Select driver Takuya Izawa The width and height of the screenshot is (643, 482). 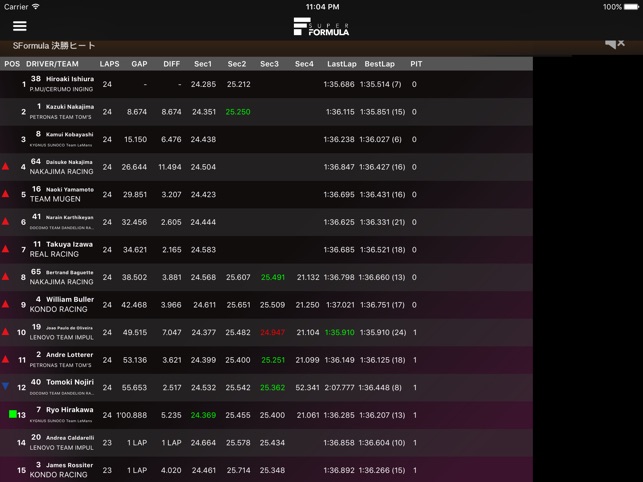point(69,244)
